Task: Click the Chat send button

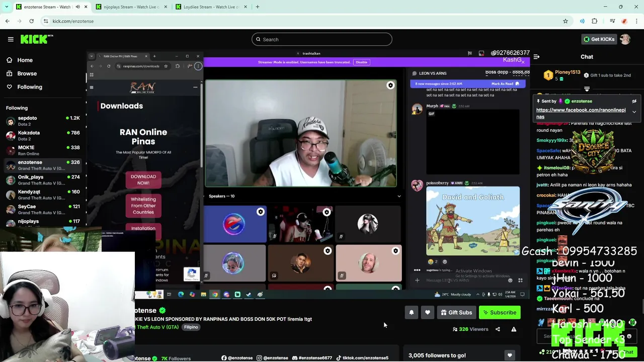Action: click(x=627, y=352)
